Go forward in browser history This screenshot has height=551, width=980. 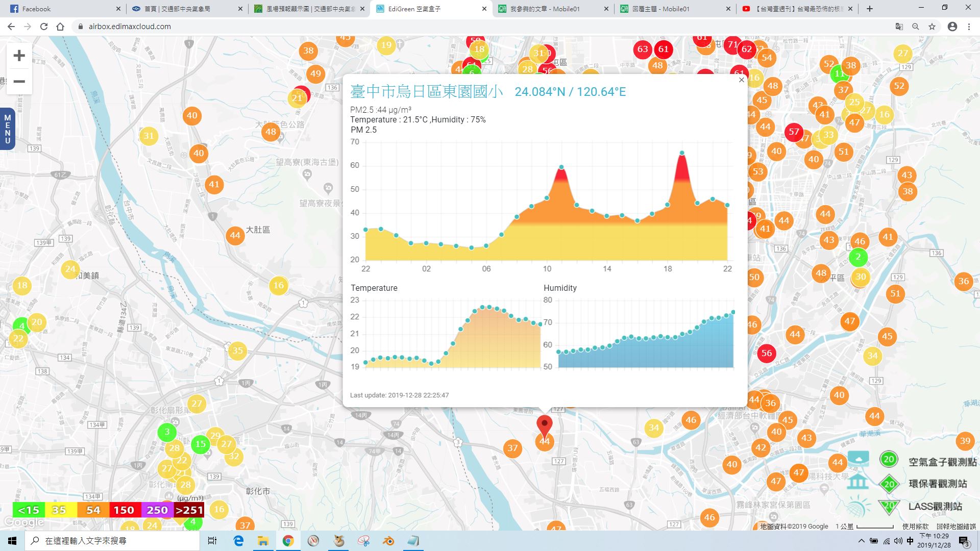(x=28, y=27)
